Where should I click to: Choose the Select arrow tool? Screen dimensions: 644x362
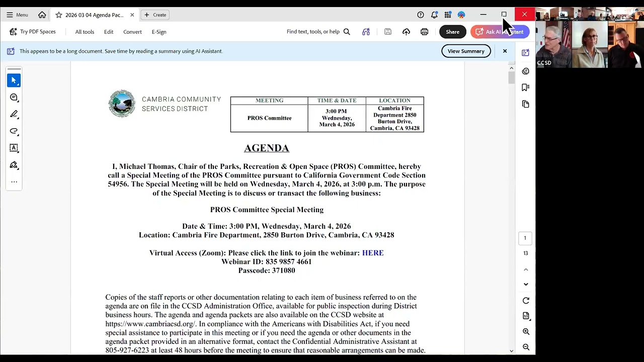[14, 80]
